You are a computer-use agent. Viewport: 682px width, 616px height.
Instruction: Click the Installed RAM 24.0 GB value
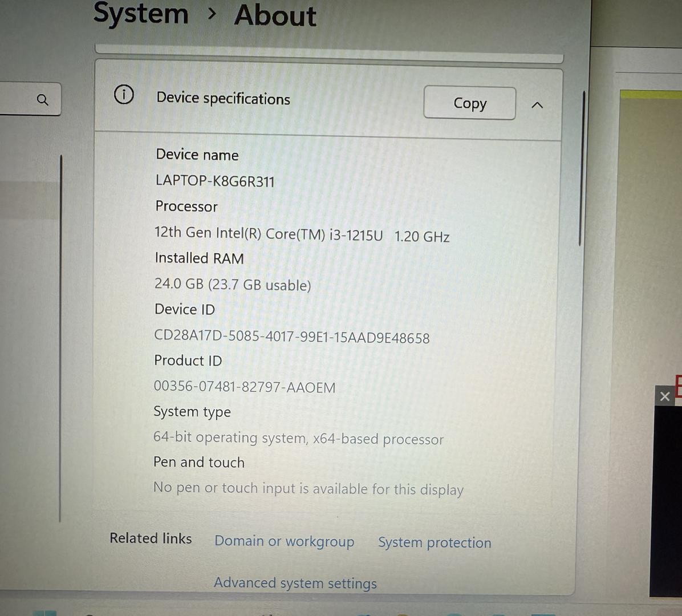click(233, 284)
